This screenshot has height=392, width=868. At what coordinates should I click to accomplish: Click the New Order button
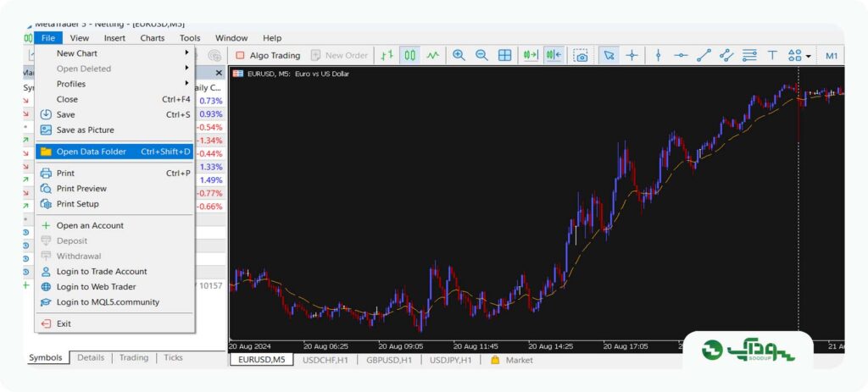[340, 55]
